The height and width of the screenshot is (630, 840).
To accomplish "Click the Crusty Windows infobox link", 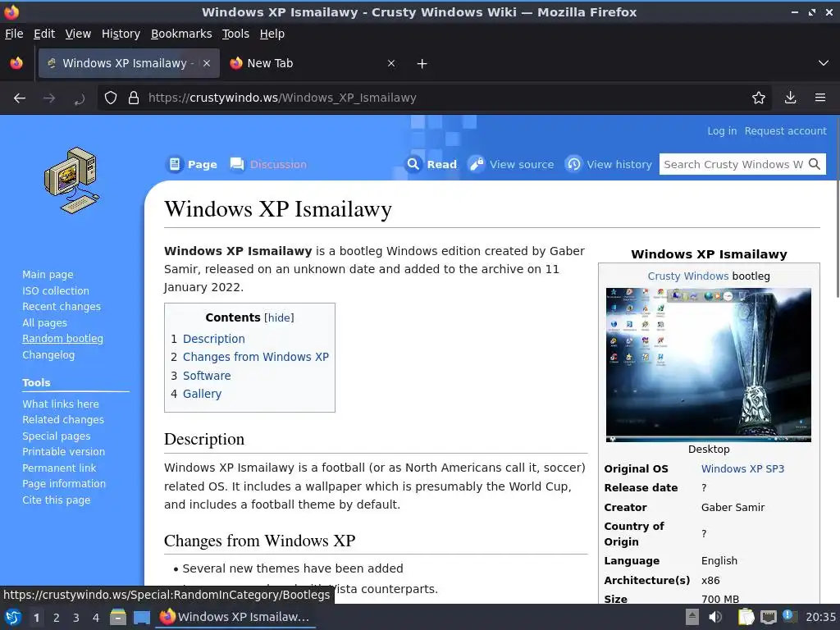I will [688, 276].
